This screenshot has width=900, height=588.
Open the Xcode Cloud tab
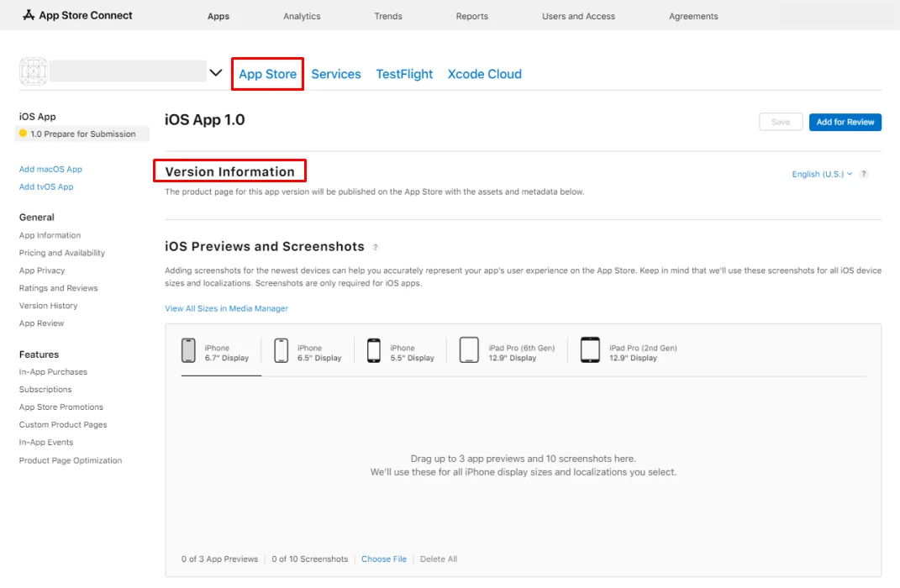click(x=484, y=74)
